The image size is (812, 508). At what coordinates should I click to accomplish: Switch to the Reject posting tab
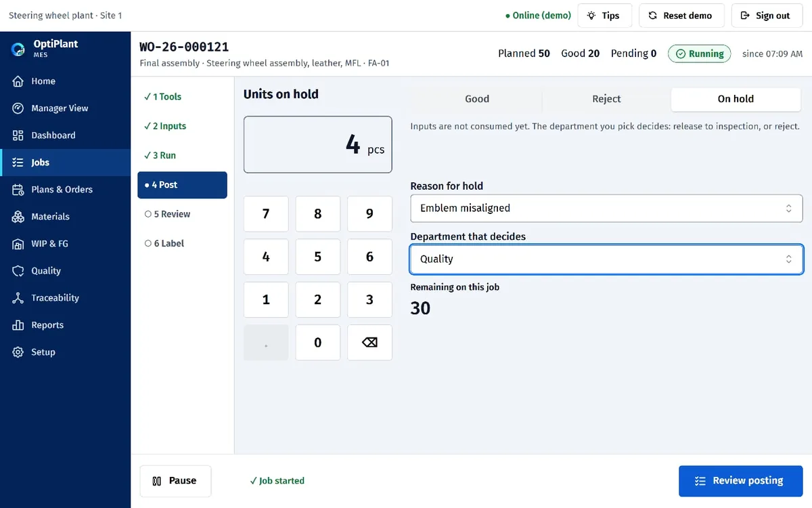pos(606,99)
